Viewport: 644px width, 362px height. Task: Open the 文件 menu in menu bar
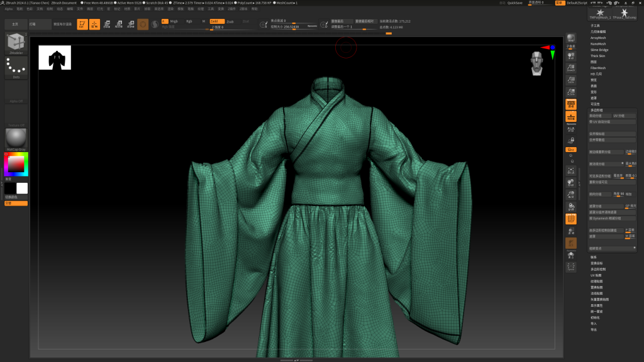click(x=80, y=9)
